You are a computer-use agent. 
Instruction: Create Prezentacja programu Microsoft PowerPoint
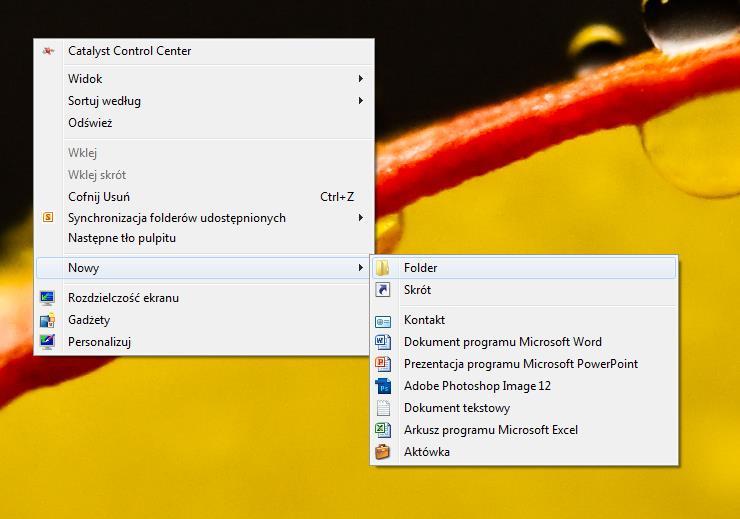524,364
